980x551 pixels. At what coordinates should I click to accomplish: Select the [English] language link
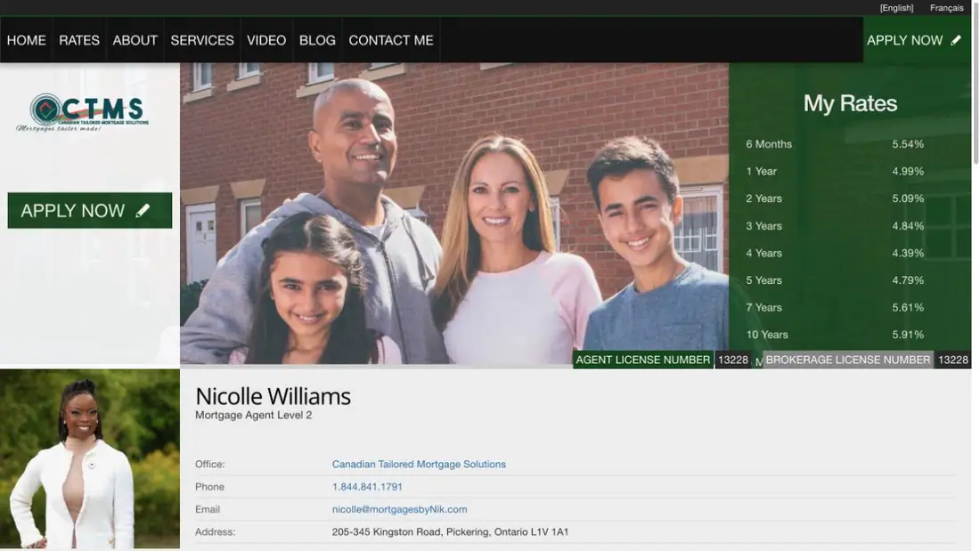coord(896,7)
